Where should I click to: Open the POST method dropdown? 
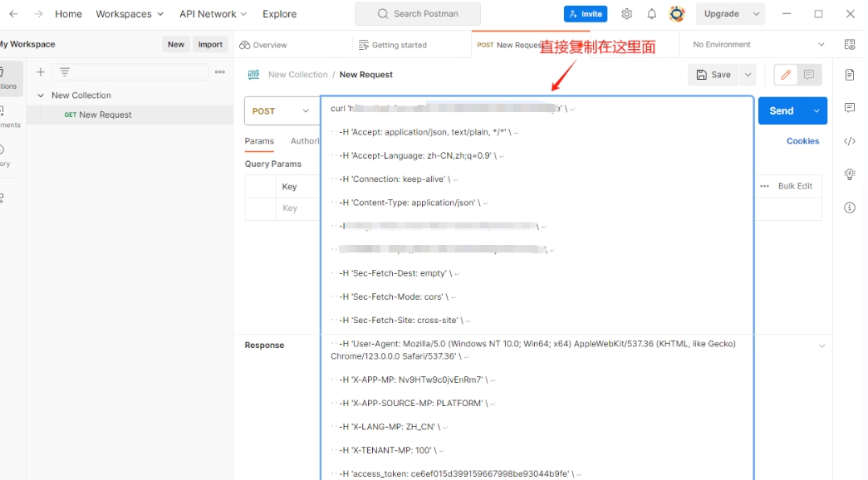tap(282, 111)
